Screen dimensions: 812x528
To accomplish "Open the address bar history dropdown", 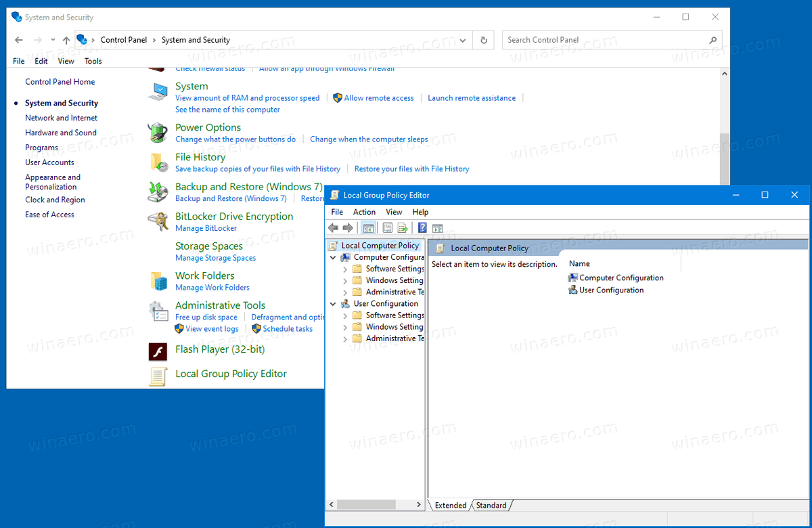I will 463,40.
